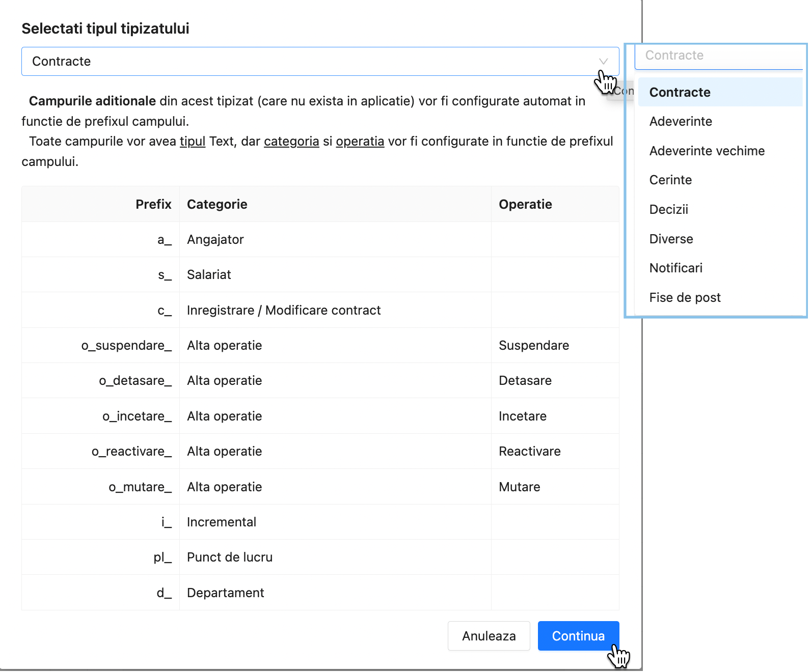812x672 pixels.
Task: Click the Punct de lucru cell
Action: coord(336,557)
